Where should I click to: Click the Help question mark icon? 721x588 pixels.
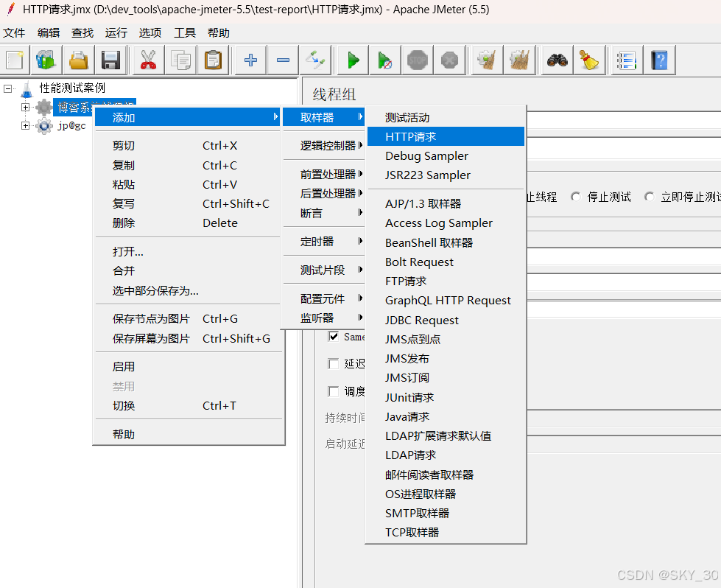(659, 60)
